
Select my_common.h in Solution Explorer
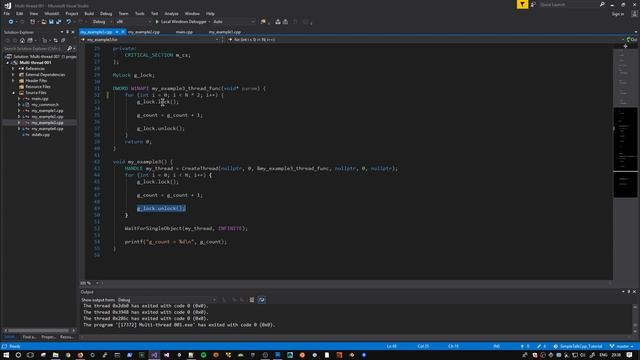click(x=45, y=104)
